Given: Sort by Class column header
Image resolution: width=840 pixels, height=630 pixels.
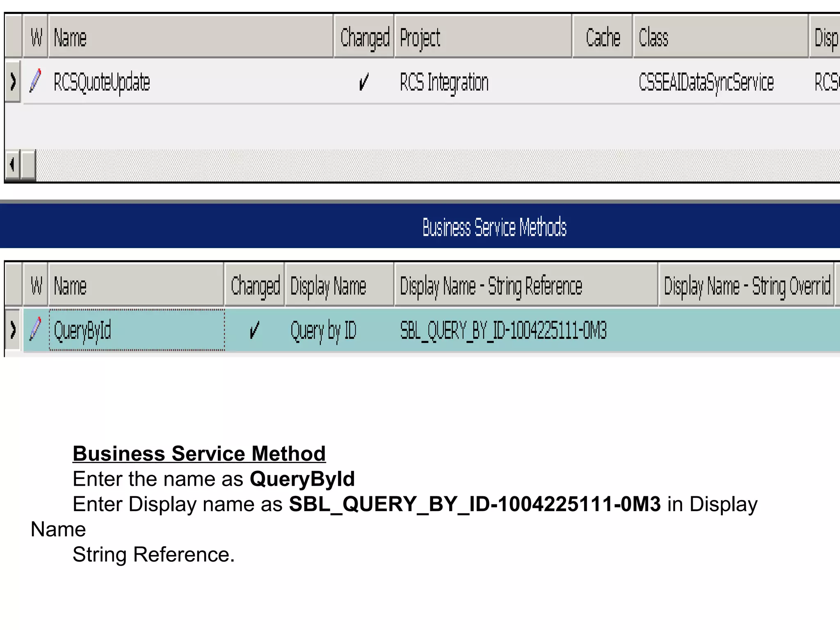Looking at the screenshot, I should (721, 37).
